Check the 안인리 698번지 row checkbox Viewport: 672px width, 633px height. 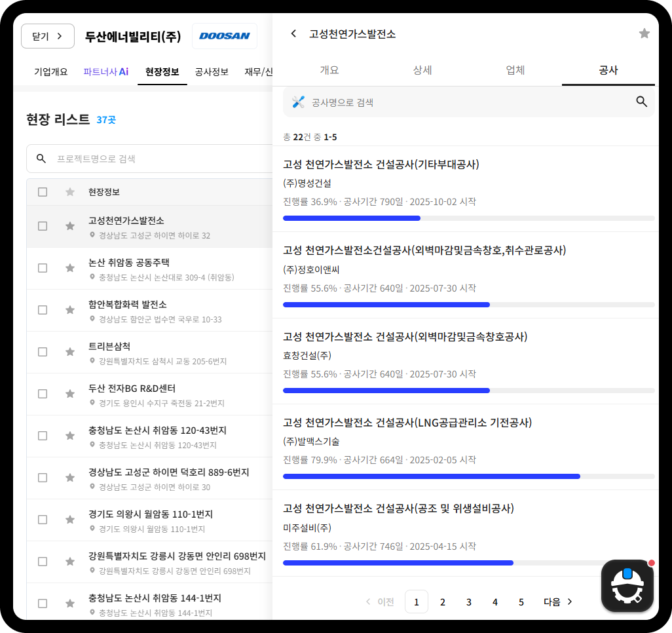pyautogui.click(x=43, y=562)
